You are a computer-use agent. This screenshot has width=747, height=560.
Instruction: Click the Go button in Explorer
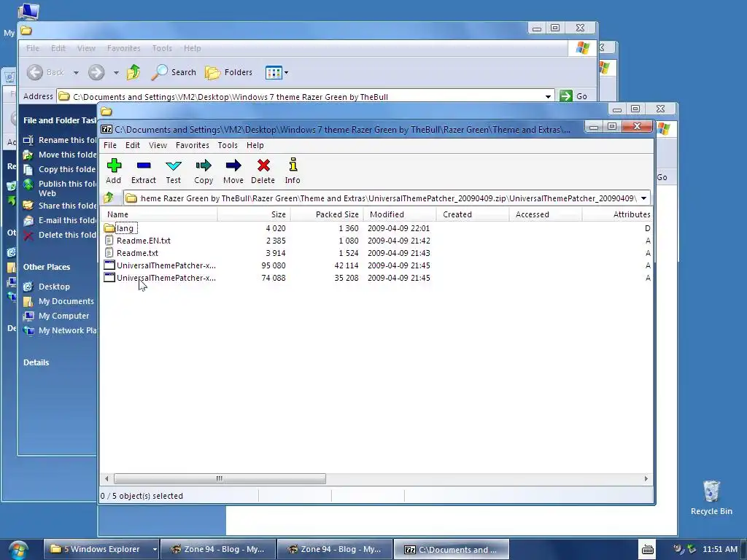pyautogui.click(x=573, y=96)
